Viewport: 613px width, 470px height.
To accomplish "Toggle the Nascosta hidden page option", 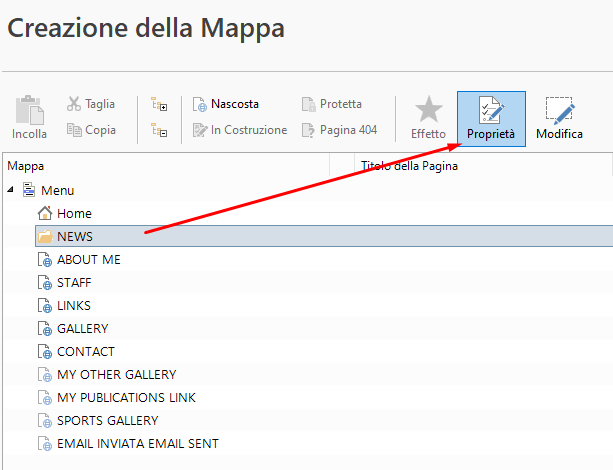I will (x=226, y=104).
